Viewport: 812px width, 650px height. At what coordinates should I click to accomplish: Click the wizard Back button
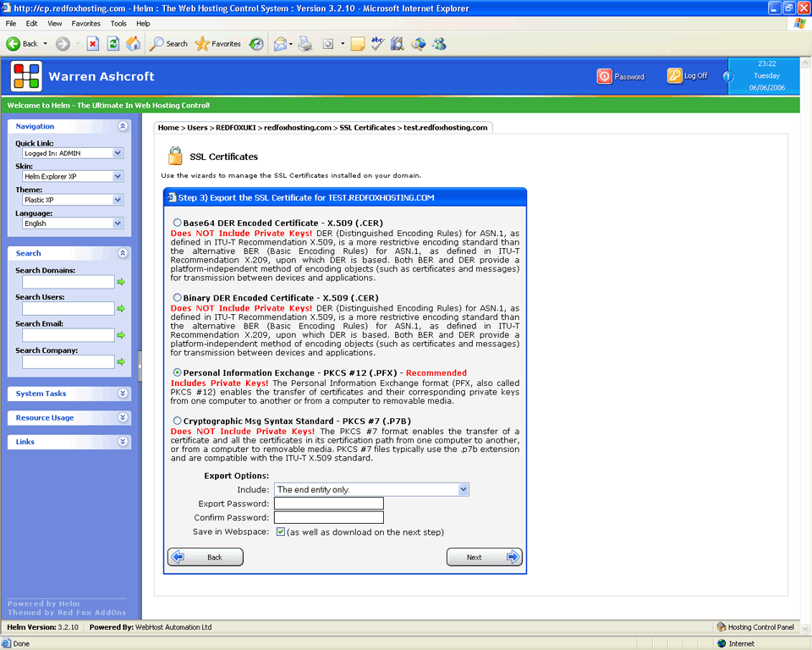click(206, 557)
